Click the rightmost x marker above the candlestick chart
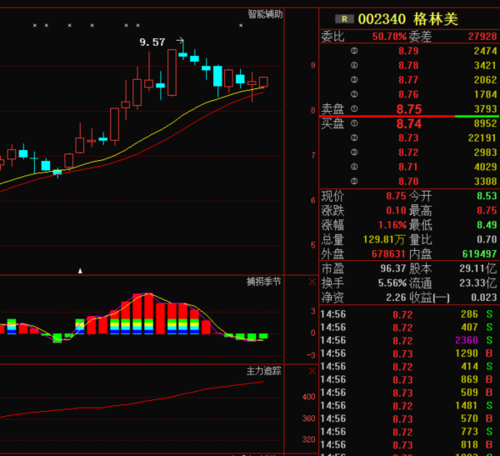The image size is (500, 456). pyautogui.click(x=241, y=25)
